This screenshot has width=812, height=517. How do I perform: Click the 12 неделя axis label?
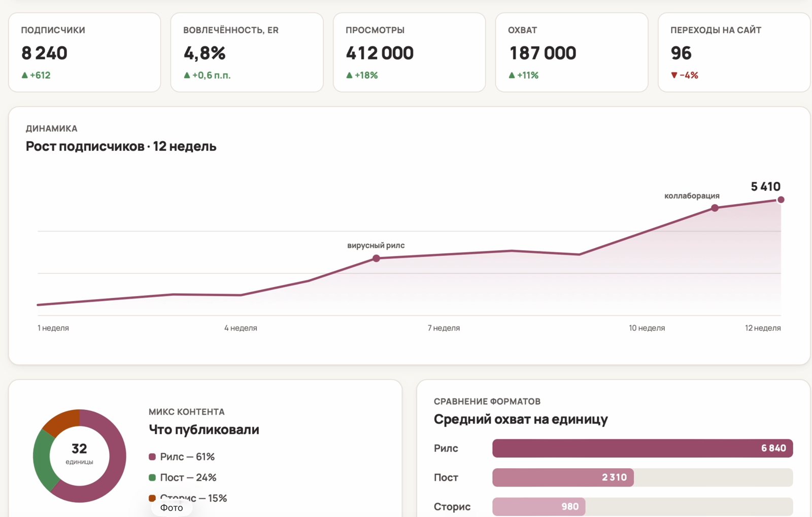[x=763, y=328]
